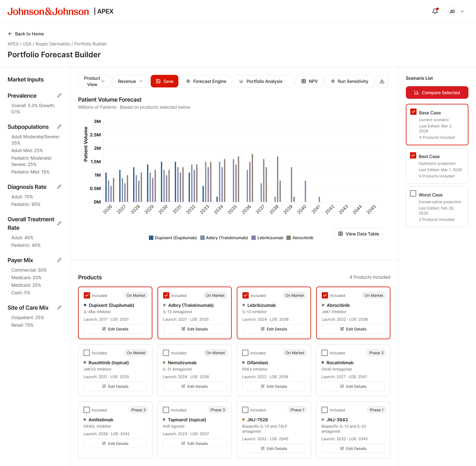Viewport: 476px width, 466px height.
Task: Check Included for Amlitelimab
Action: pyautogui.click(x=86, y=410)
